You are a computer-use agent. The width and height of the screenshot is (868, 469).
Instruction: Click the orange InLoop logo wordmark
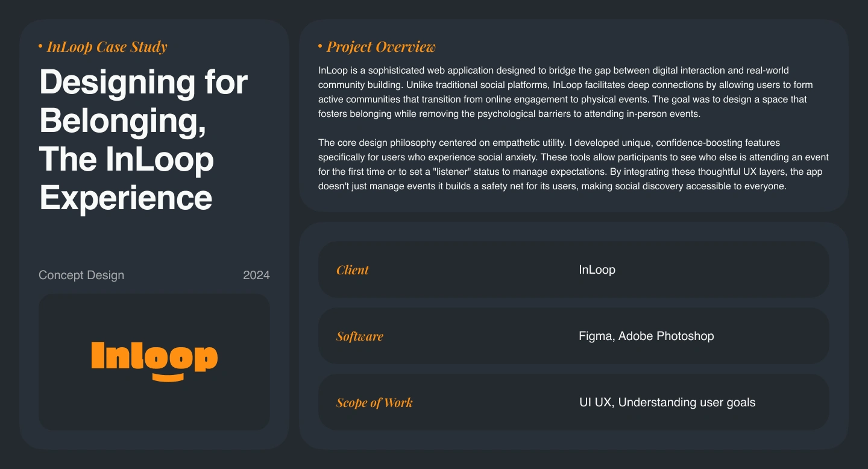click(x=154, y=356)
